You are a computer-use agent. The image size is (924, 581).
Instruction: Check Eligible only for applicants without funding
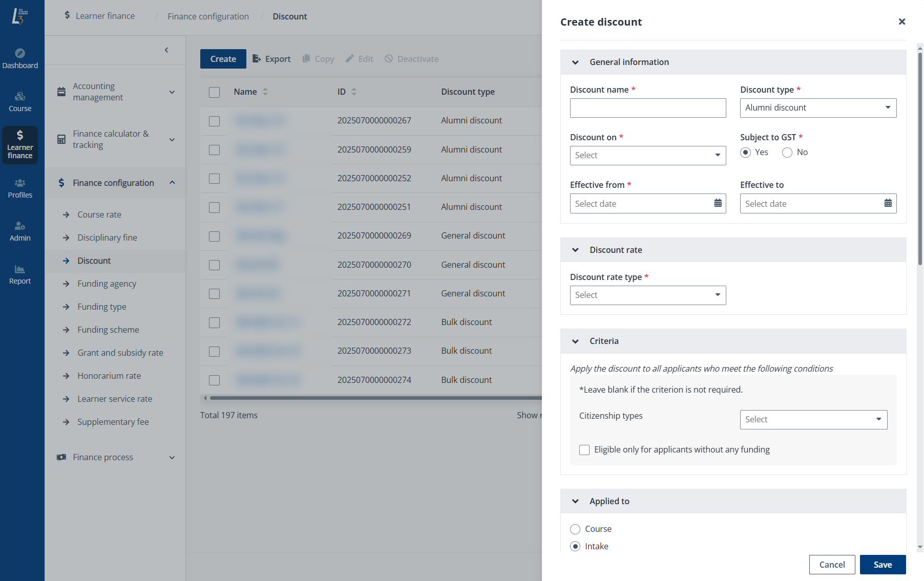(x=584, y=450)
